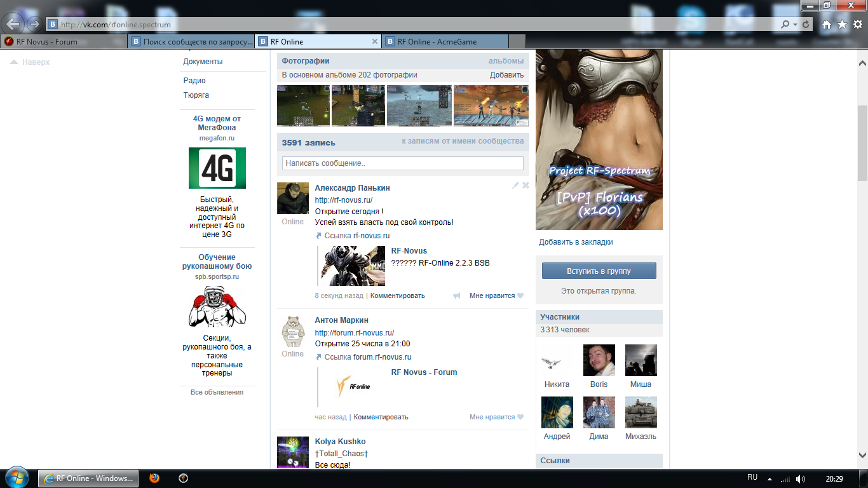This screenshot has width=868, height=488.
Task: Open альбомы link in Фотографии header
Action: pyautogui.click(x=506, y=61)
